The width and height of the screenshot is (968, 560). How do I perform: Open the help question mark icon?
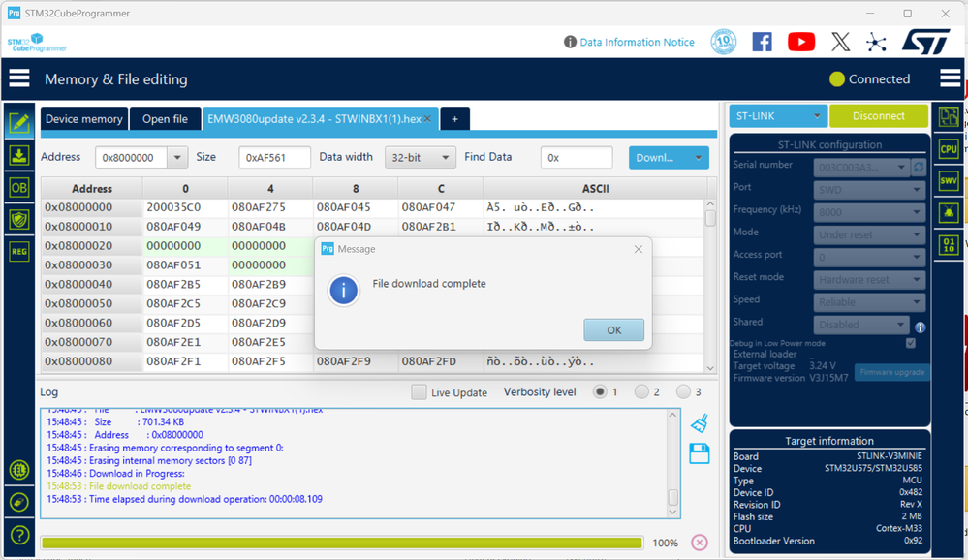pos(19,535)
